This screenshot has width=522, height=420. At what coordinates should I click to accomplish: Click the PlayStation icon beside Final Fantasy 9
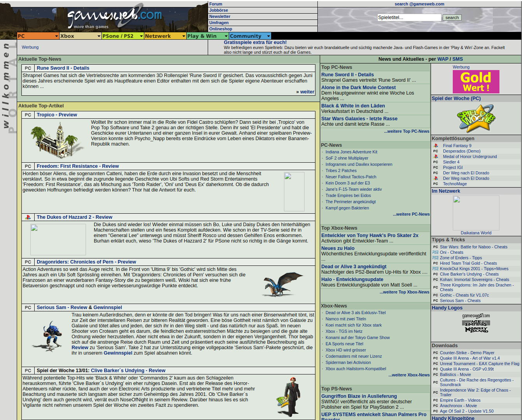436,146
